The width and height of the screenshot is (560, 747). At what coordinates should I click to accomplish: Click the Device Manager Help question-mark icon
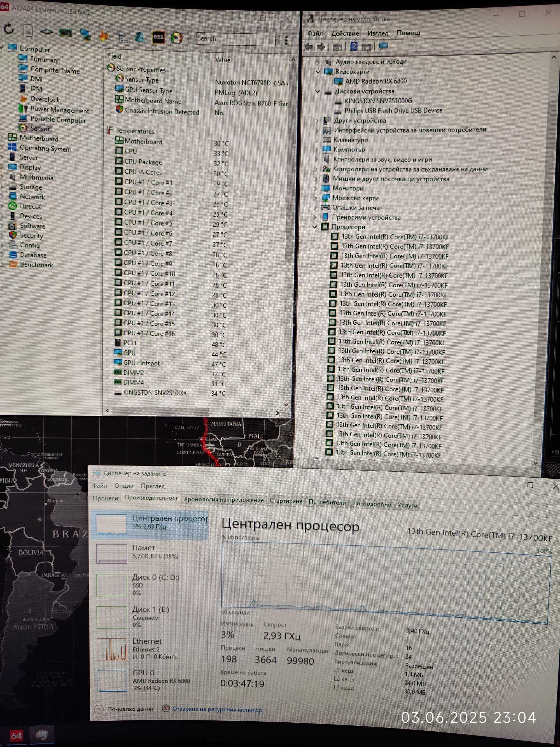coord(354,46)
